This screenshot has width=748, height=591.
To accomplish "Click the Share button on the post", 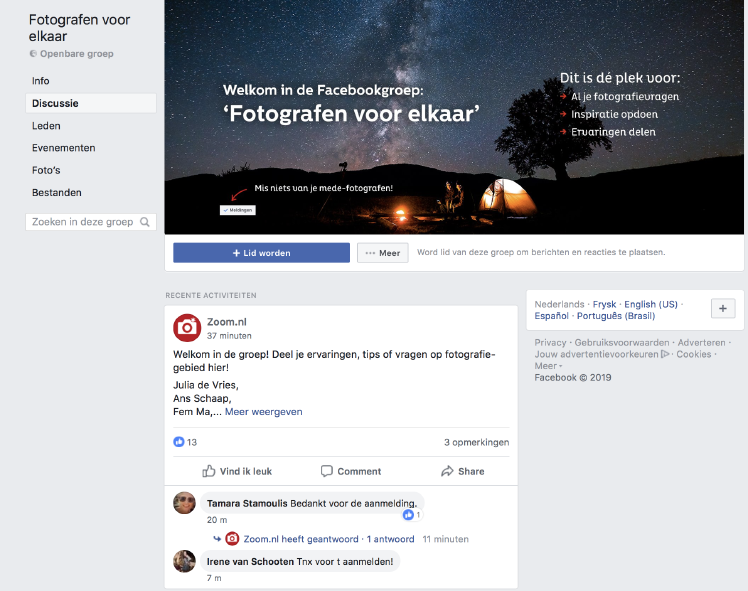I will [463, 471].
